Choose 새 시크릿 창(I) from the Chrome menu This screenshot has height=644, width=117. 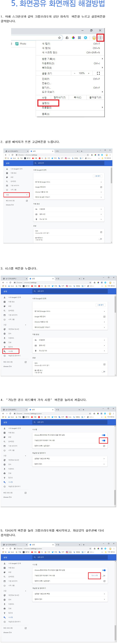(x=50, y=52)
